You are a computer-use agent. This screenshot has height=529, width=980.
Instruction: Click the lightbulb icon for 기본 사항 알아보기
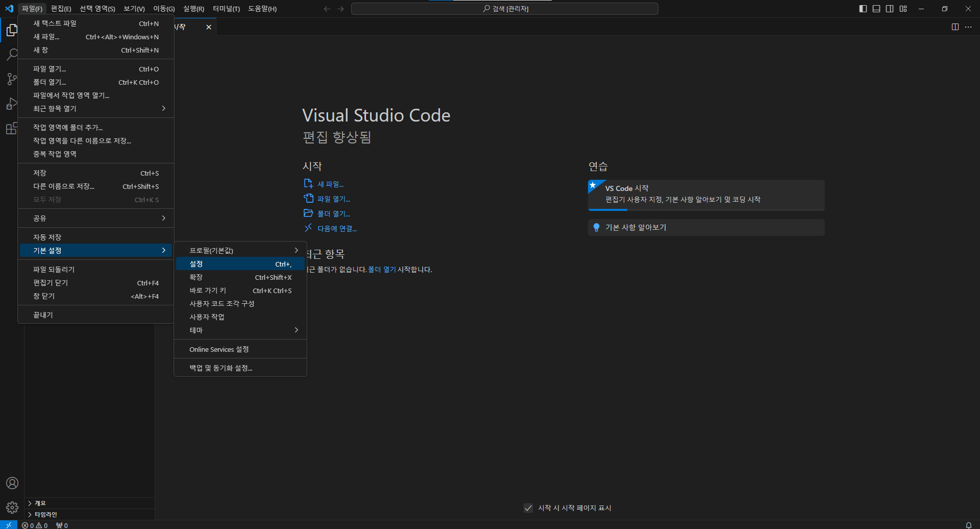(596, 228)
